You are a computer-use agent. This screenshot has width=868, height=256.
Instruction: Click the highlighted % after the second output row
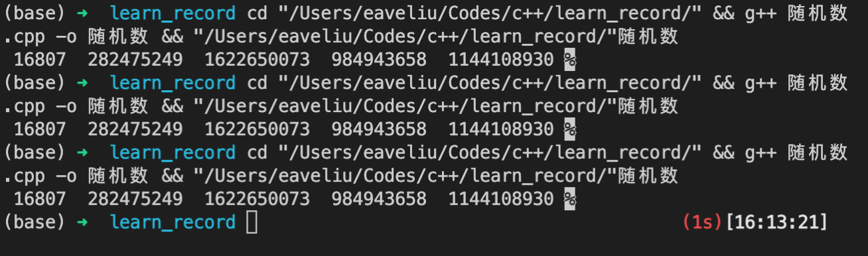pos(570,129)
